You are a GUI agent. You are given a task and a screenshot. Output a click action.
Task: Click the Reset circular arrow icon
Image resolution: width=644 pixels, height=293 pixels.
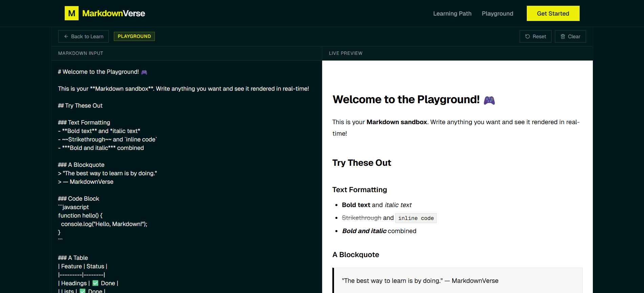pos(527,37)
